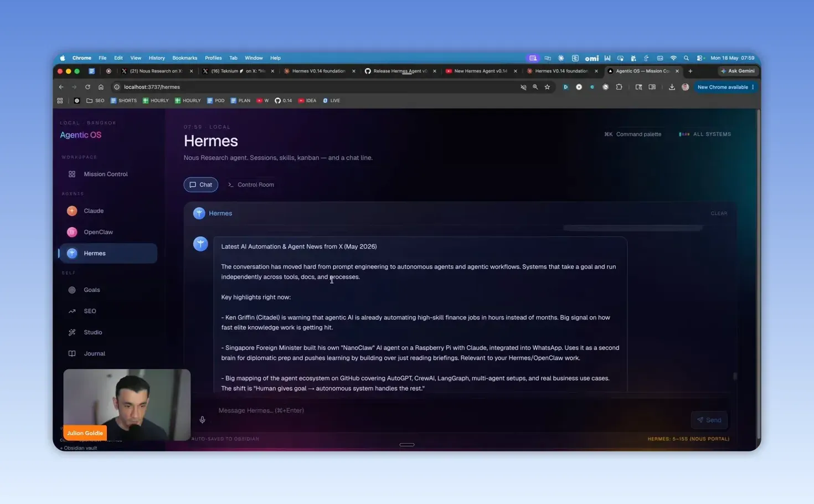The width and height of the screenshot is (814, 504).
Task: Click New Chrome available update button
Action: point(725,87)
